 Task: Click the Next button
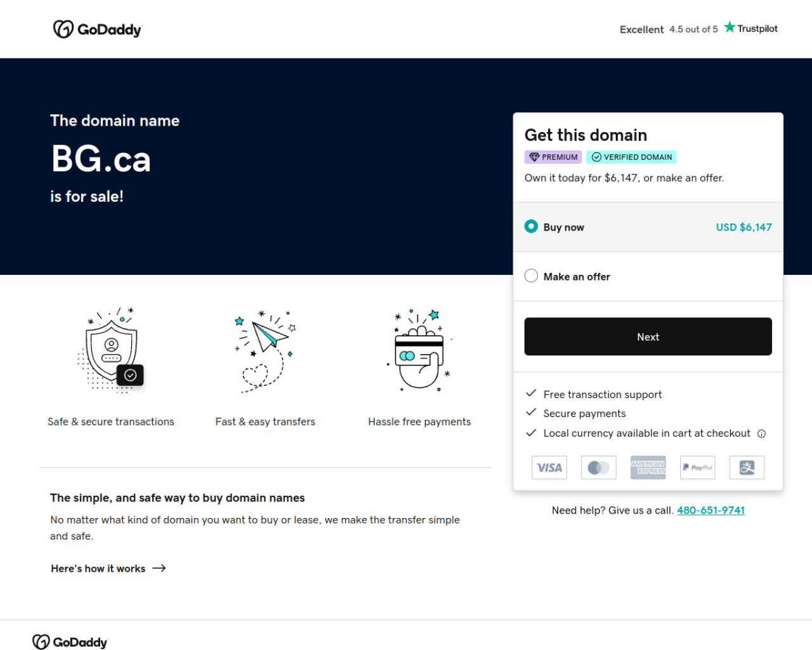648,336
